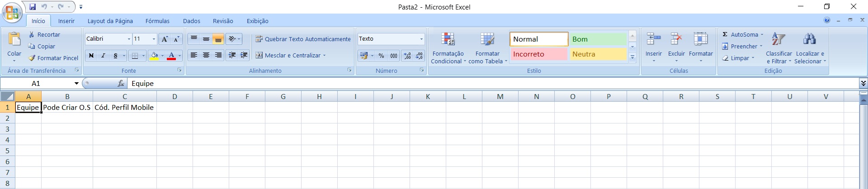
Task: Click the Colar paste icon
Action: point(14,40)
